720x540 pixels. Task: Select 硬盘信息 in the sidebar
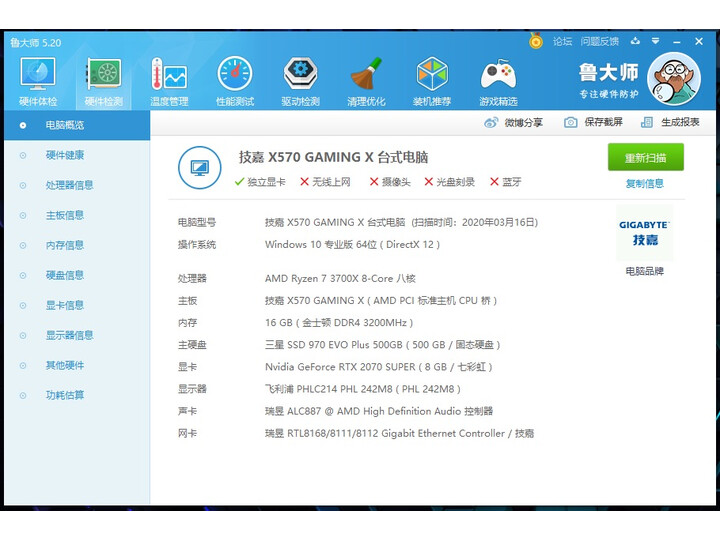(x=64, y=275)
